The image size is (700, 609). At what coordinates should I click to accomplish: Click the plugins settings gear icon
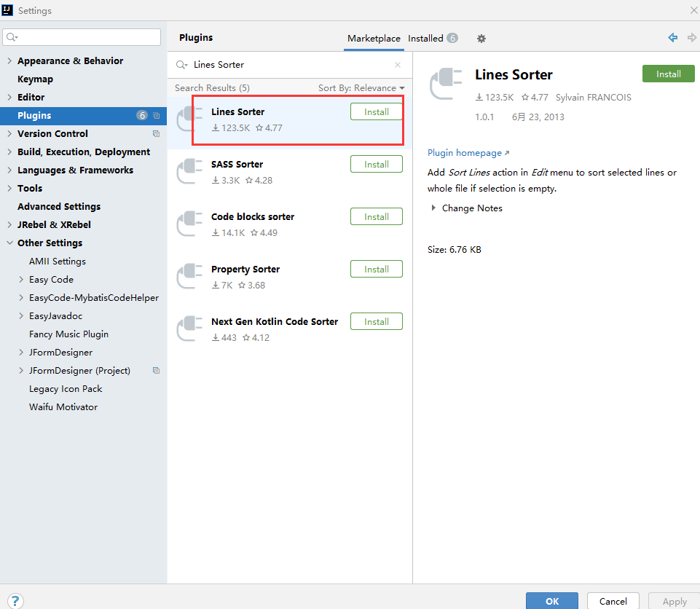pyautogui.click(x=481, y=39)
